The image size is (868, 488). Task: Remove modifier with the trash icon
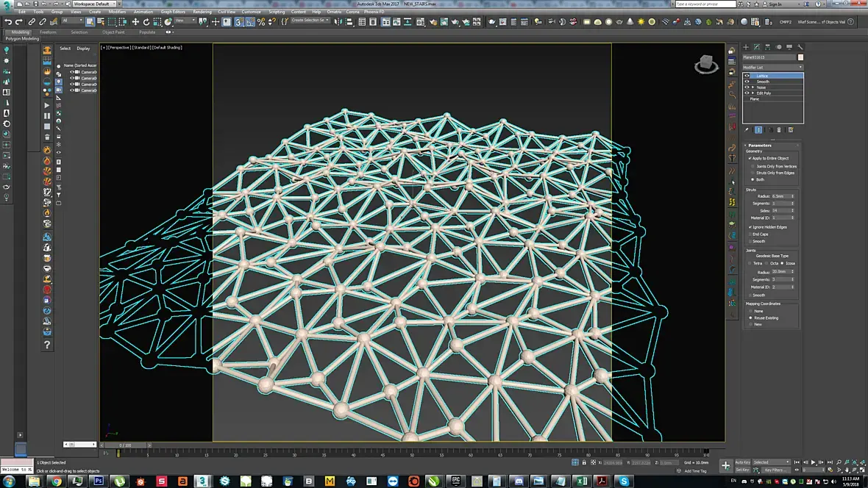pyautogui.click(x=780, y=130)
